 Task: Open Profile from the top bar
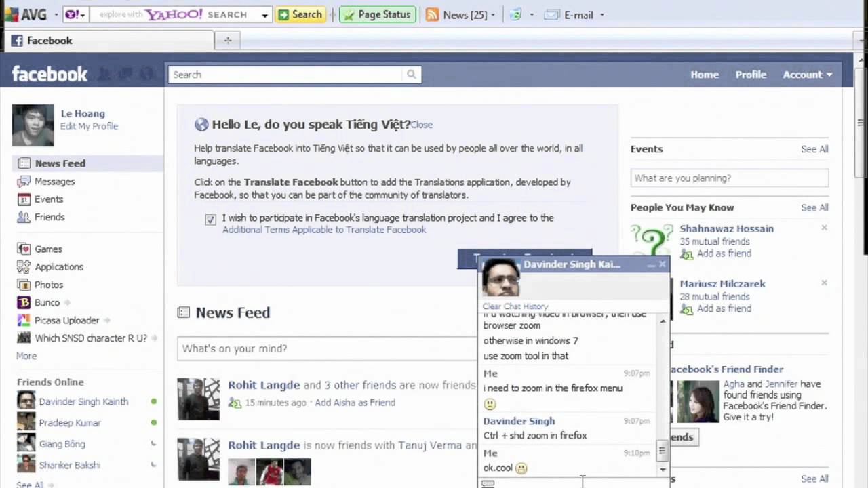(751, 75)
